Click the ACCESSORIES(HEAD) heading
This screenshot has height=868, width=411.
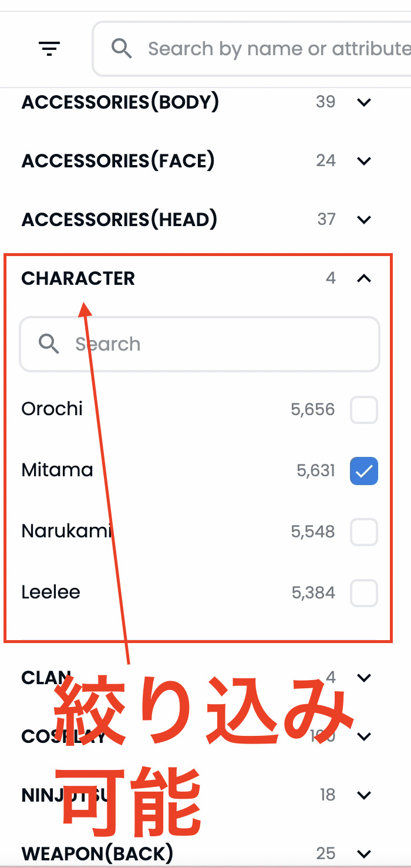(x=119, y=220)
